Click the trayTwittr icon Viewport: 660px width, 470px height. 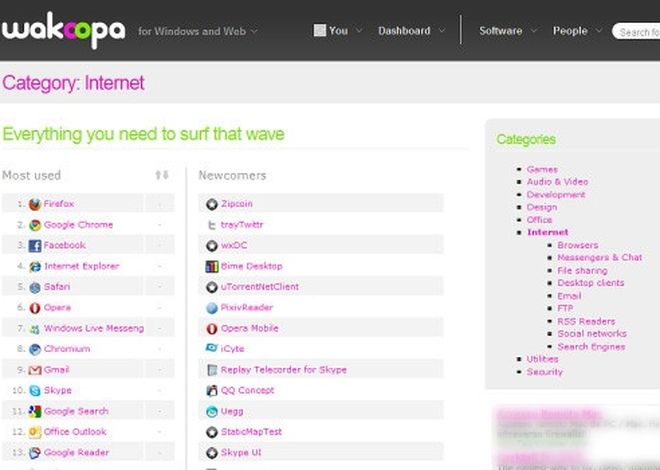(212, 225)
